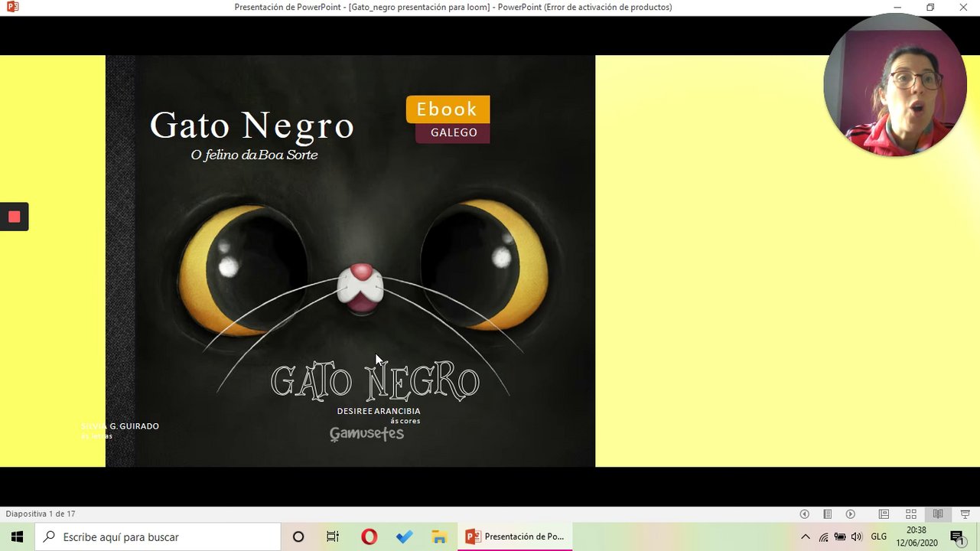The height and width of the screenshot is (551, 980).
Task: Click the Gamusetes publisher logo
Action: coord(366,435)
